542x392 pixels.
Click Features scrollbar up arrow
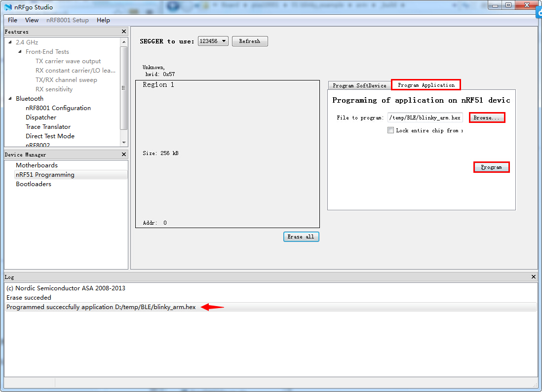tap(124, 42)
